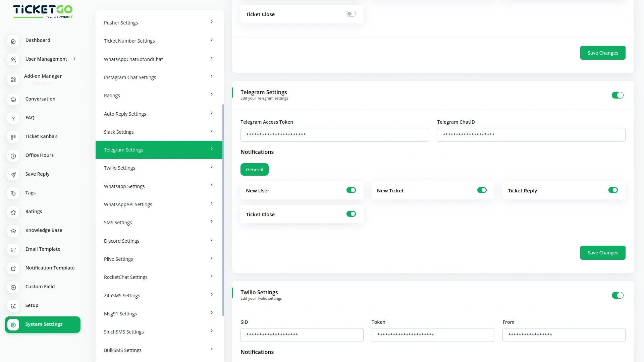Click the Telegram Access Token field
The width and height of the screenshot is (644, 362).
(x=334, y=135)
